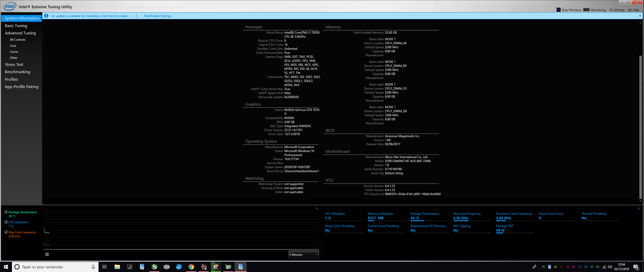Click the network icon in the system tray
This screenshot has height=272, width=644.
[x=604, y=267]
